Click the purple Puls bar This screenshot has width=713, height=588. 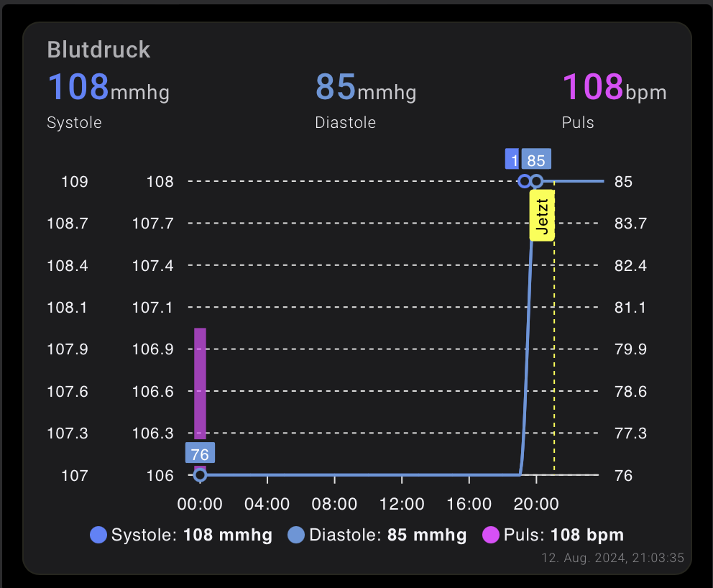pyautogui.click(x=200, y=381)
